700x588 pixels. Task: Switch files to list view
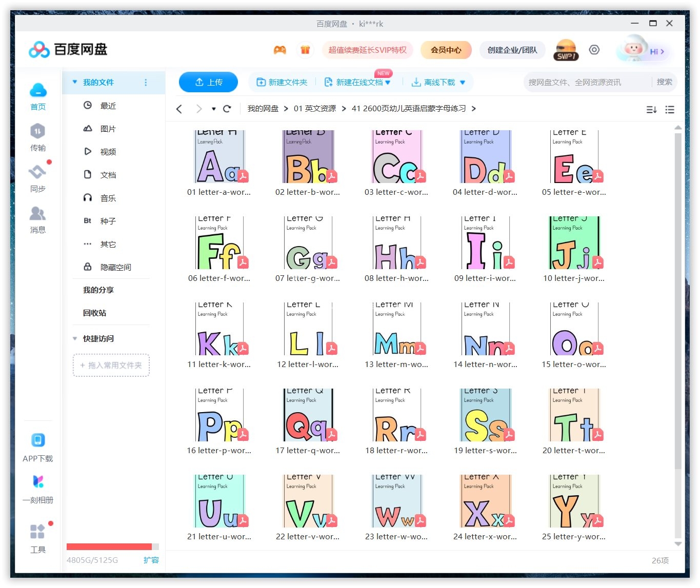click(670, 109)
